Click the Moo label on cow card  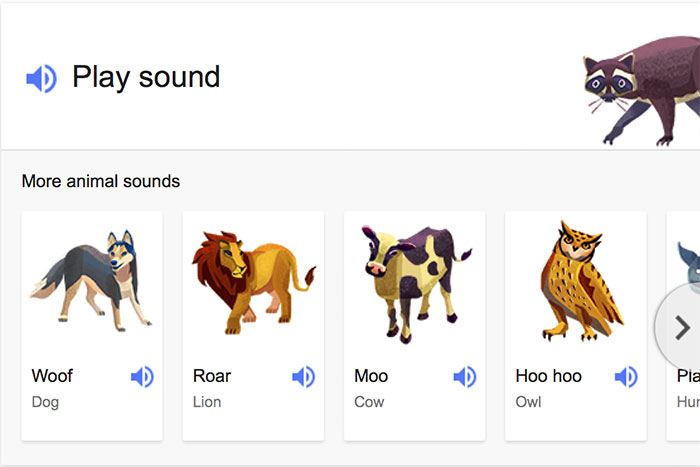[371, 377]
